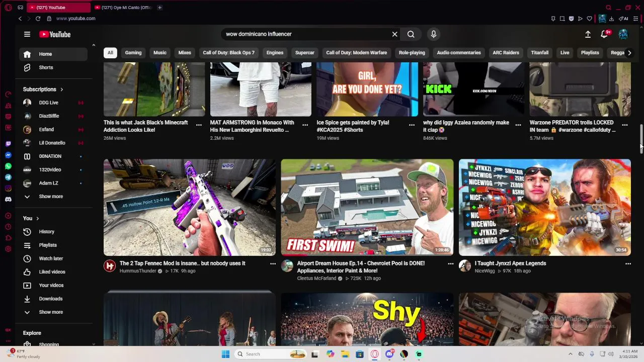Image resolution: width=644 pixels, height=362 pixels.
Task: Open I Taught Jynxzi Apex Legends thumbnail
Action: (545, 207)
